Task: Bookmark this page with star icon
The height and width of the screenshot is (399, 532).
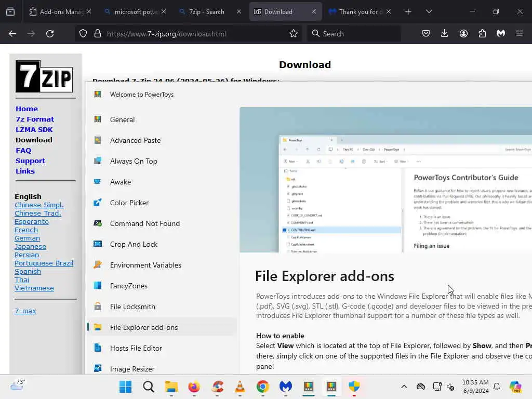Action: pyautogui.click(x=294, y=34)
